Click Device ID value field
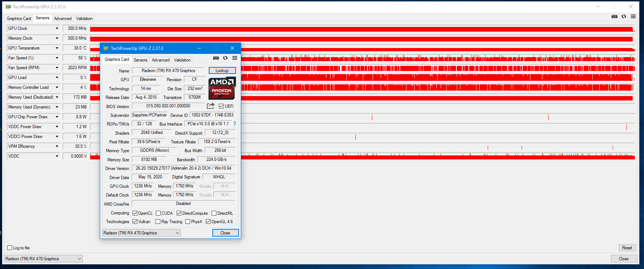The width and height of the screenshot is (644, 269). click(x=213, y=115)
